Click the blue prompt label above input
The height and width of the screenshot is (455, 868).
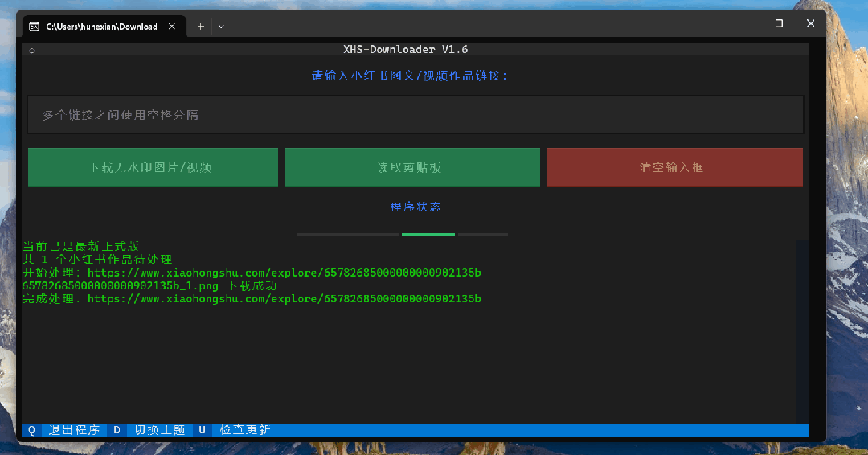coord(410,76)
